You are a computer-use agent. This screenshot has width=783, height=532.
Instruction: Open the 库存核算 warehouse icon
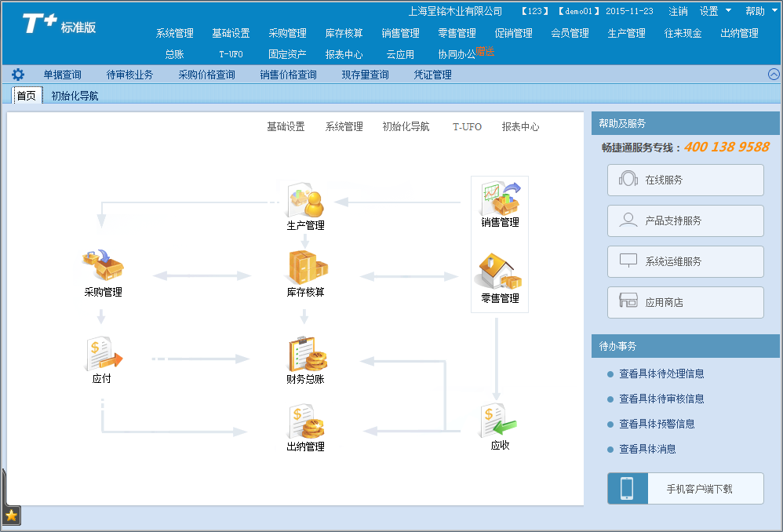305,268
